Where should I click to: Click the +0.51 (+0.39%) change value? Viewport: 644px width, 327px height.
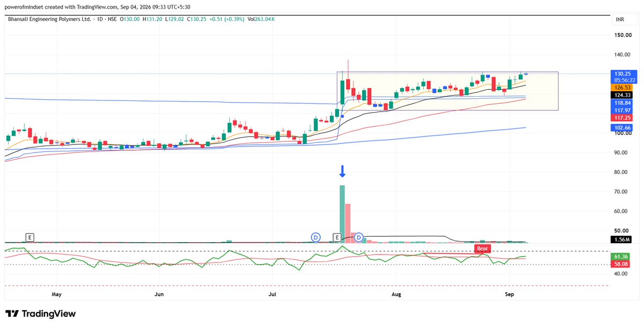pyautogui.click(x=227, y=19)
